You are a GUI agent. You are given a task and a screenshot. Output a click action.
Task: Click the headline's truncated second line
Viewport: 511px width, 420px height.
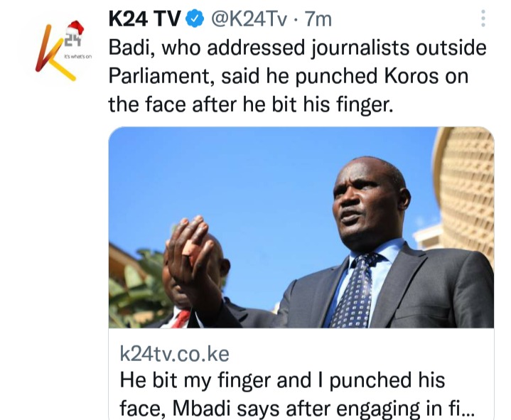point(297,408)
